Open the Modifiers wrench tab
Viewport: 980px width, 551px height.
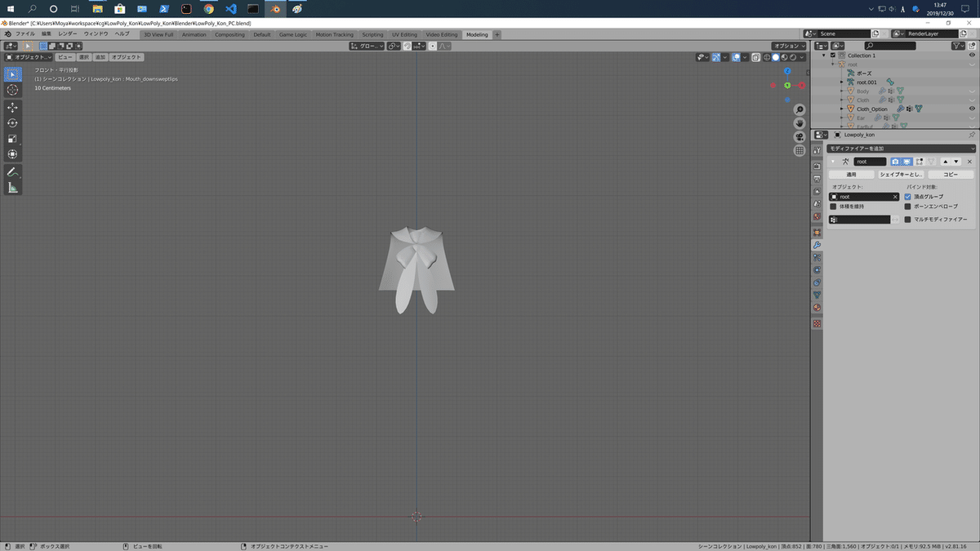817,245
